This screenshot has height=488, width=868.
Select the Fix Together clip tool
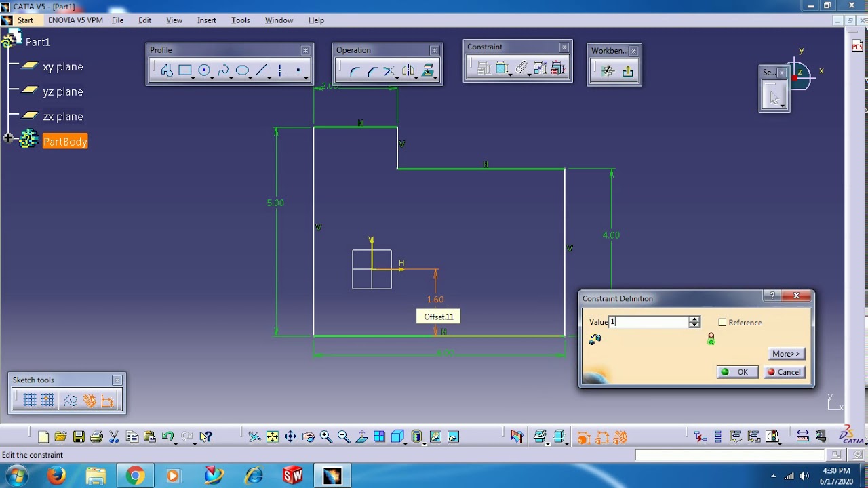pos(521,68)
